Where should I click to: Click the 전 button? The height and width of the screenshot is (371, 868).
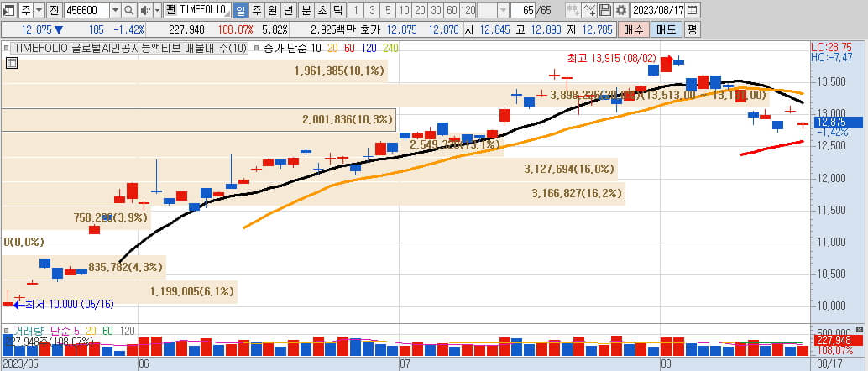pos(53,9)
